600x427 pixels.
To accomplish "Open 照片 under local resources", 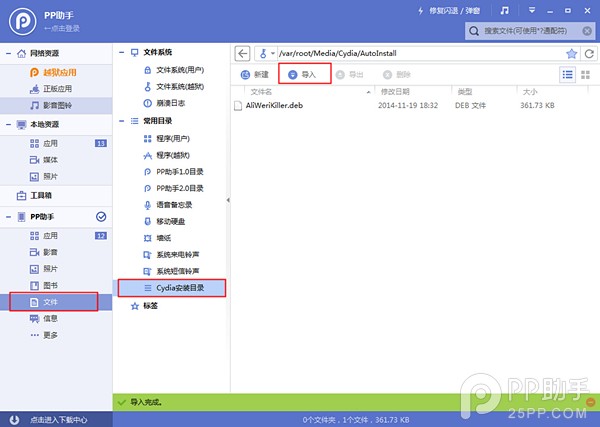I will coord(44,176).
